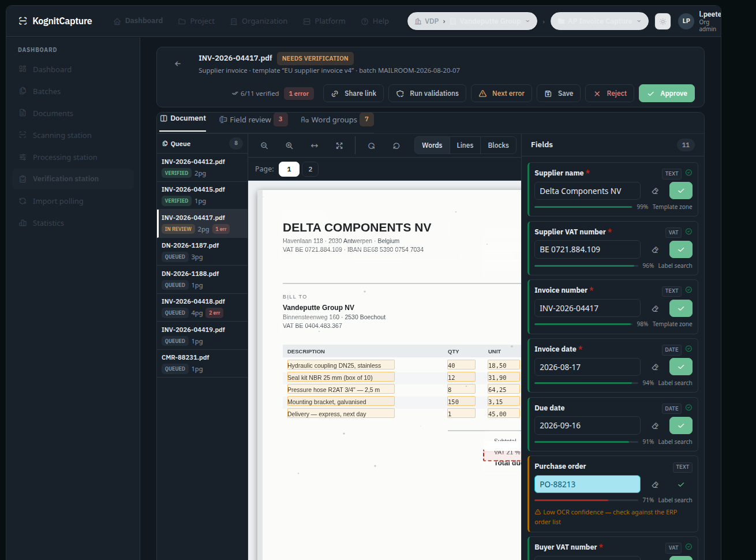Image resolution: width=756 pixels, height=560 pixels.
Task: Switch to the Word groups tab
Action: 336,120
